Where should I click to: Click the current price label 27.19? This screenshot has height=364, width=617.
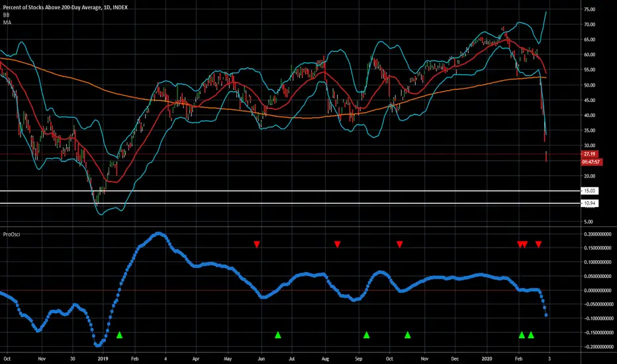coord(589,154)
